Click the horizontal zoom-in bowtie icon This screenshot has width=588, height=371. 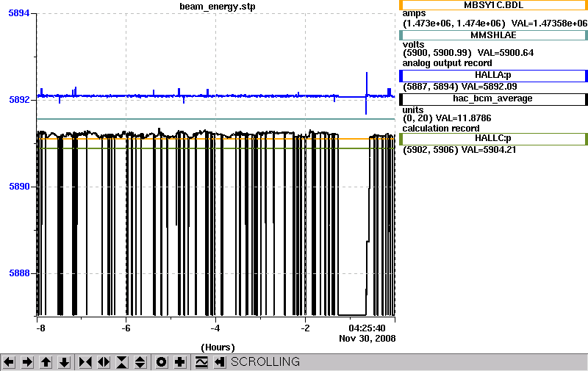click(x=85, y=362)
